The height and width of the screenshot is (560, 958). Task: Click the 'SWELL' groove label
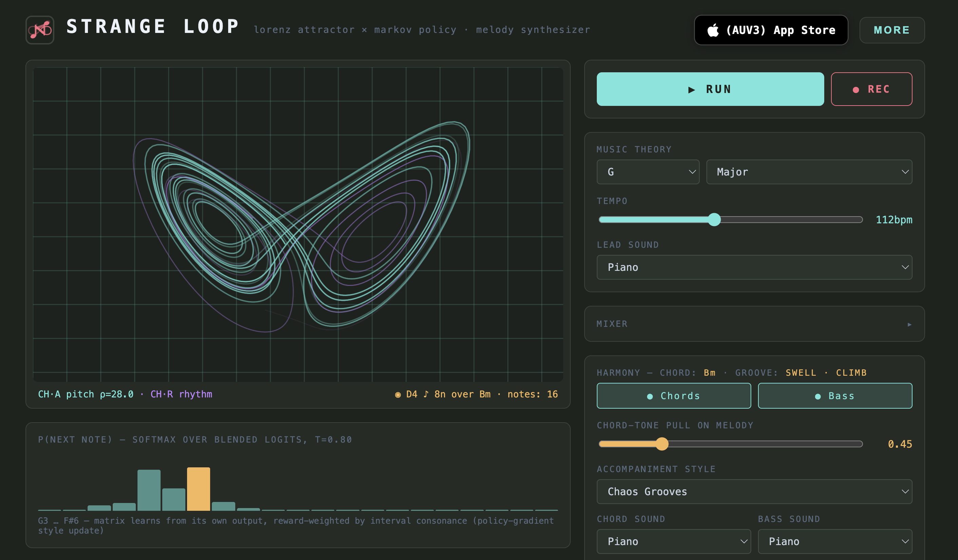tap(801, 373)
